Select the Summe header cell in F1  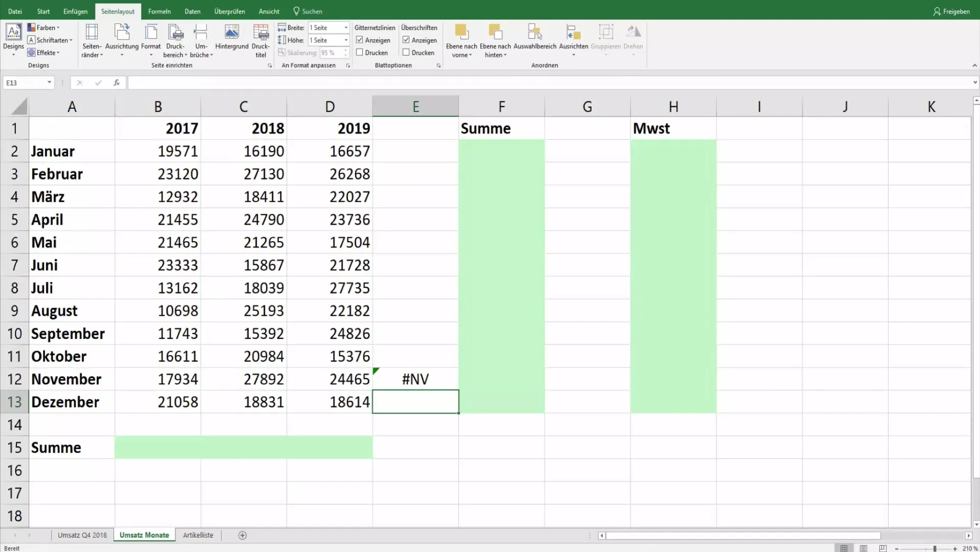(502, 128)
